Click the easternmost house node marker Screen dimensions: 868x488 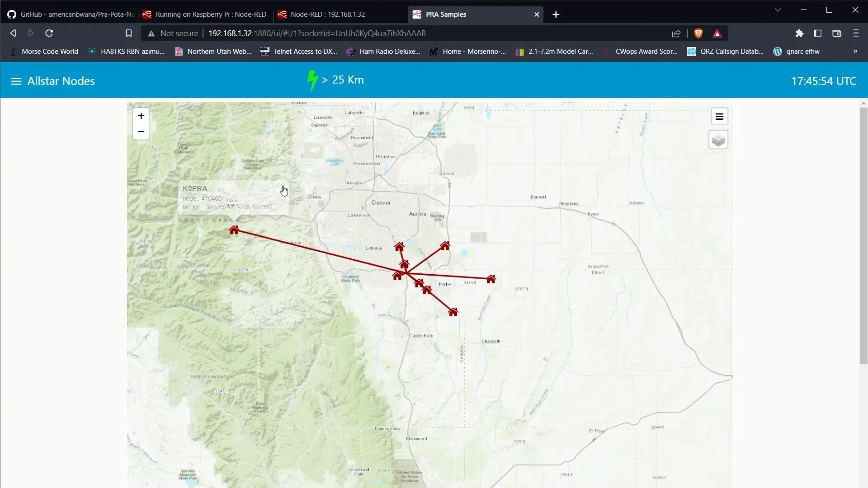point(491,279)
